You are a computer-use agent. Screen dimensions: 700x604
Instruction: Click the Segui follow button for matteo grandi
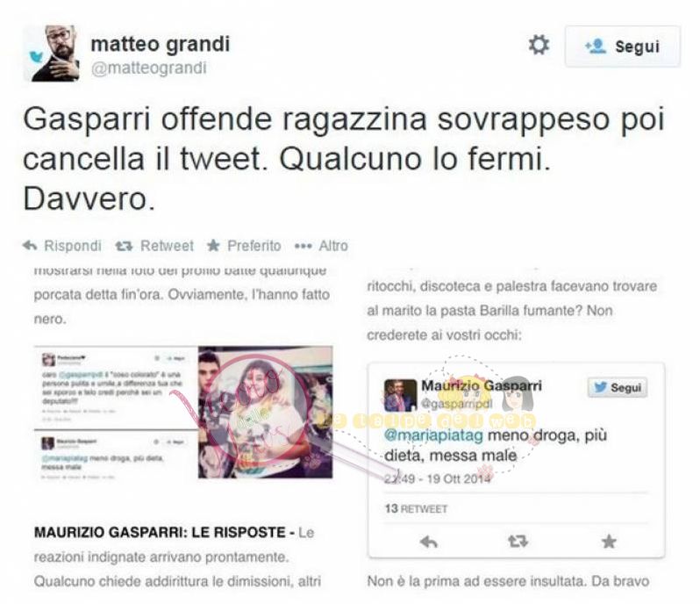[623, 47]
